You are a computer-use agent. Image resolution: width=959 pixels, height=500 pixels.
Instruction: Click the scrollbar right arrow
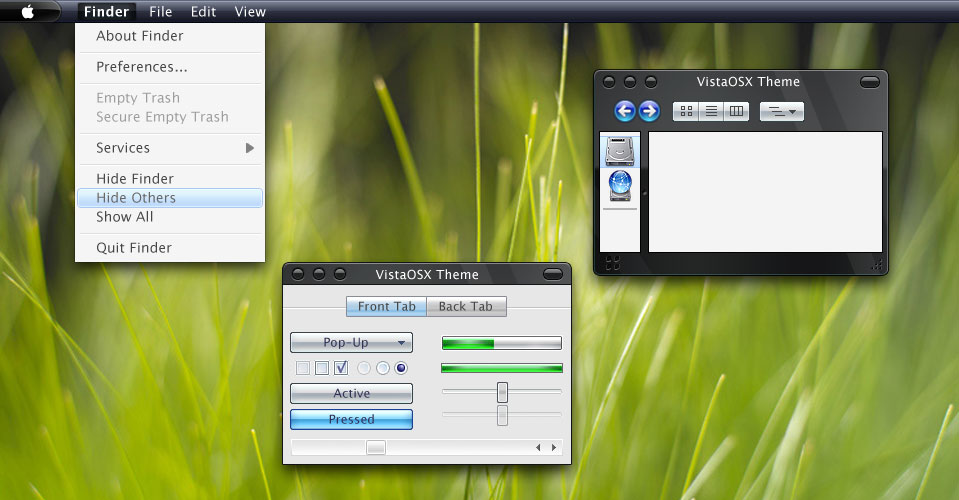pyautogui.click(x=554, y=447)
